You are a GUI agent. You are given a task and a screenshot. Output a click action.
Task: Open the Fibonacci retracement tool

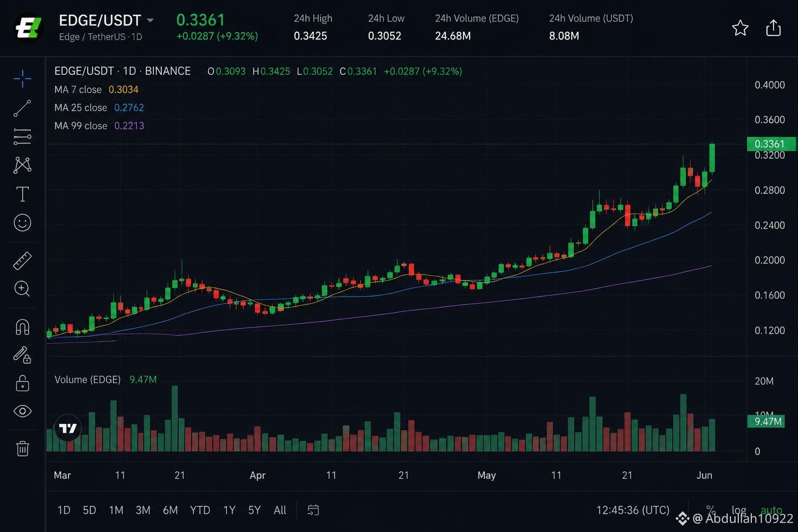pyautogui.click(x=22, y=136)
